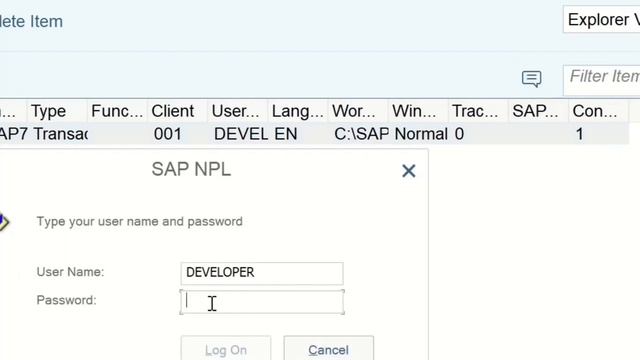This screenshot has width=640, height=360.
Task: Click the Con... column header
Action: pyautogui.click(x=599, y=111)
